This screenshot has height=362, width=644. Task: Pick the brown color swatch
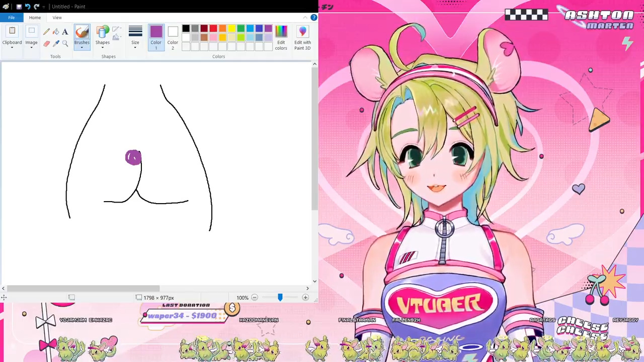pyautogui.click(x=204, y=38)
